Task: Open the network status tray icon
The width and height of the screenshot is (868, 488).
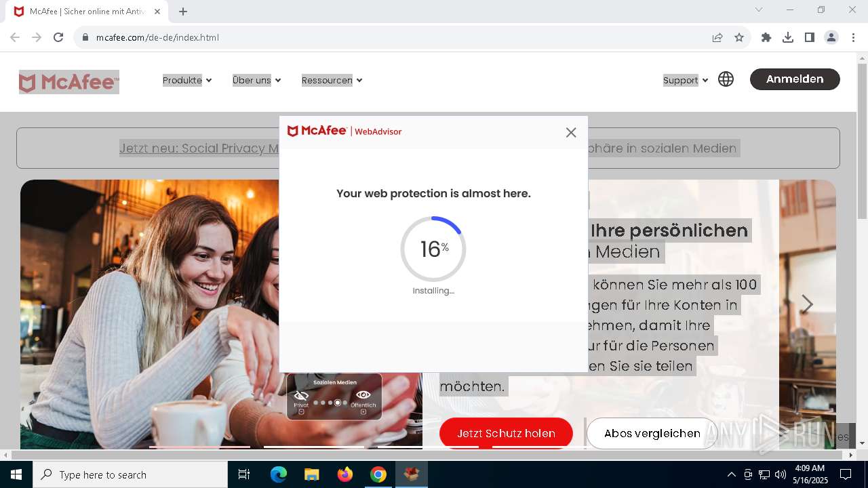Action: tap(764, 474)
